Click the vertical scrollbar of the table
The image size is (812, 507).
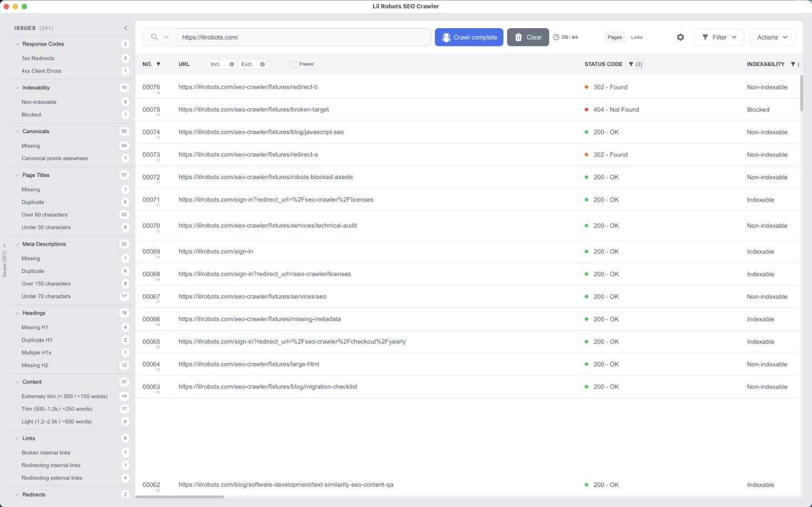coord(802,93)
